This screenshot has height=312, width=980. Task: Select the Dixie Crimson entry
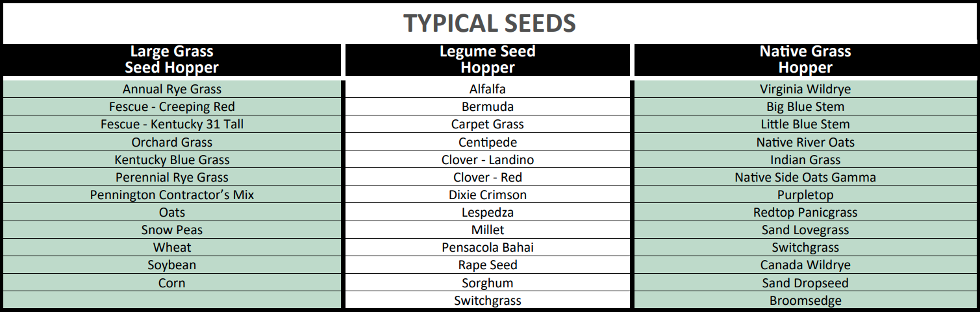(x=488, y=195)
